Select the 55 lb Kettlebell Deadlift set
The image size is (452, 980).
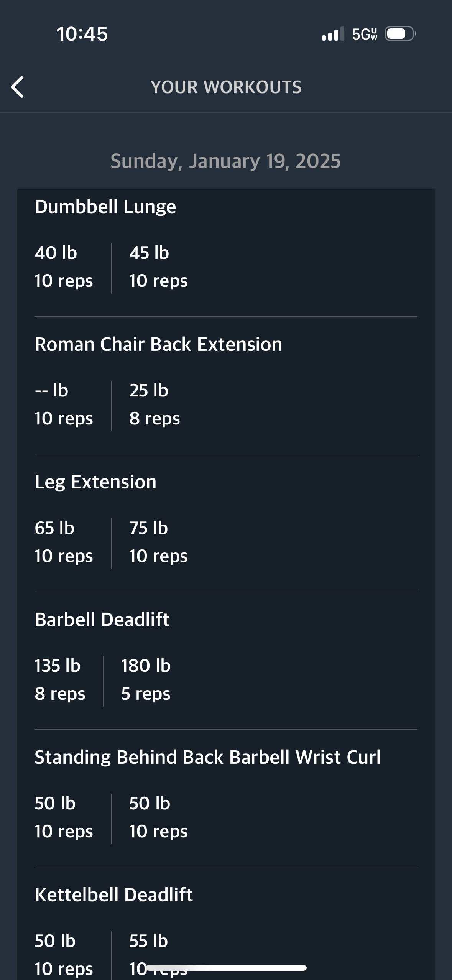158,955
